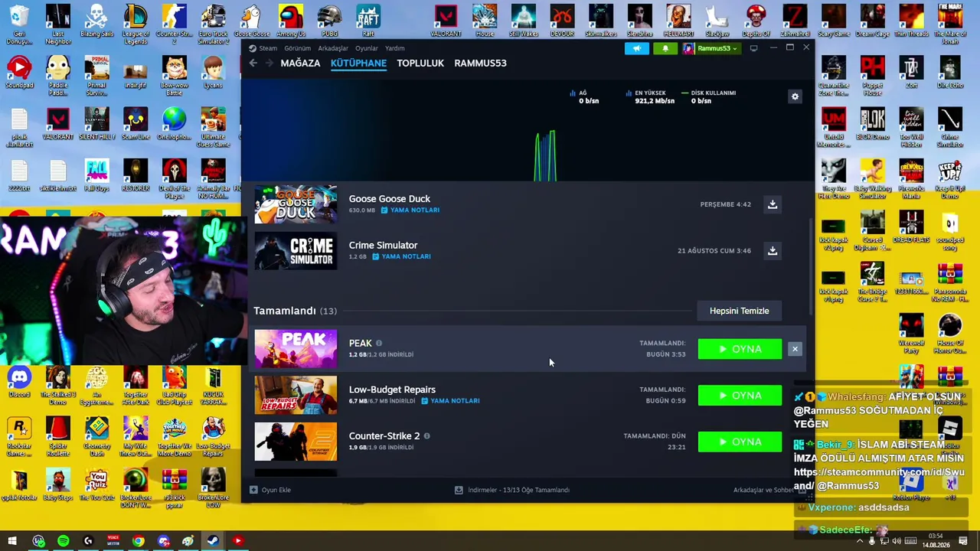The width and height of the screenshot is (980, 551).
Task: Open RAMMUS53 profile tab
Action: (480, 63)
